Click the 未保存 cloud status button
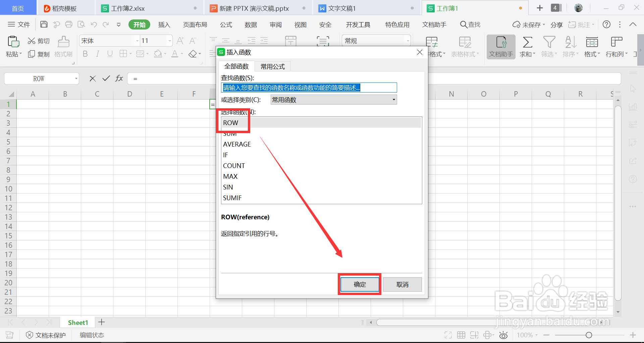 pyautogui.click(x=529, y=25)
